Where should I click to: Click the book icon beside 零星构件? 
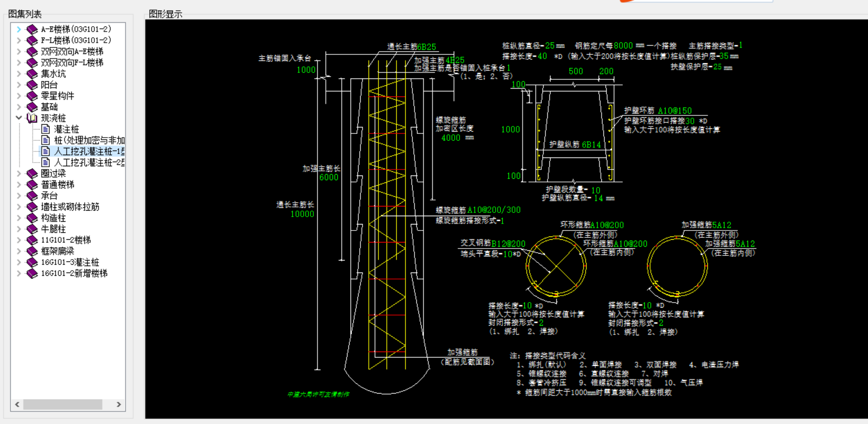click(x=32, y=96)
